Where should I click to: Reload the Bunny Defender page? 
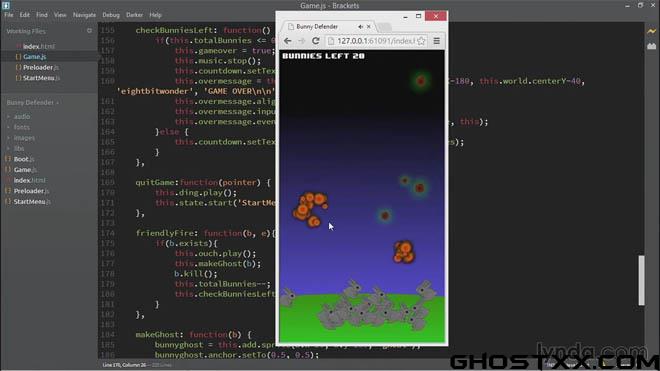coord(316,41)
